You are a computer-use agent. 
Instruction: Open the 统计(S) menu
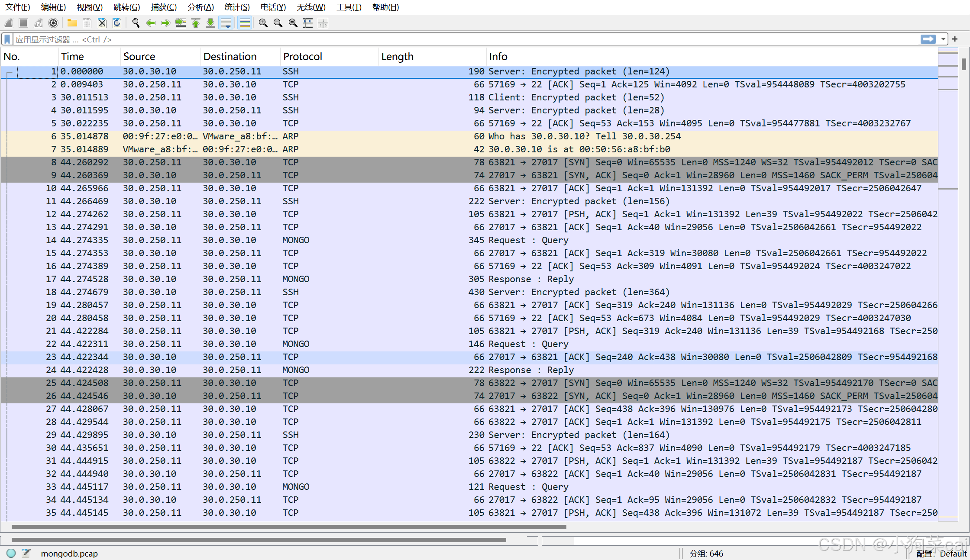coord(237,7)
